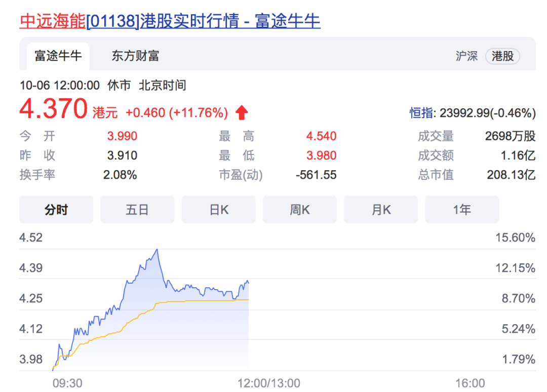547x392 pixels.
Task: Select the 五日 chart tab
Action: pos(137,210)
